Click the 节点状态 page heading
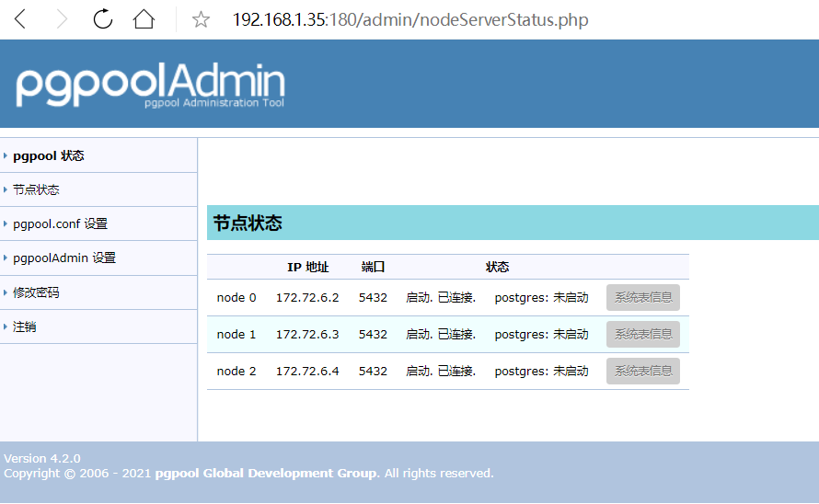 tap(248, 223)
